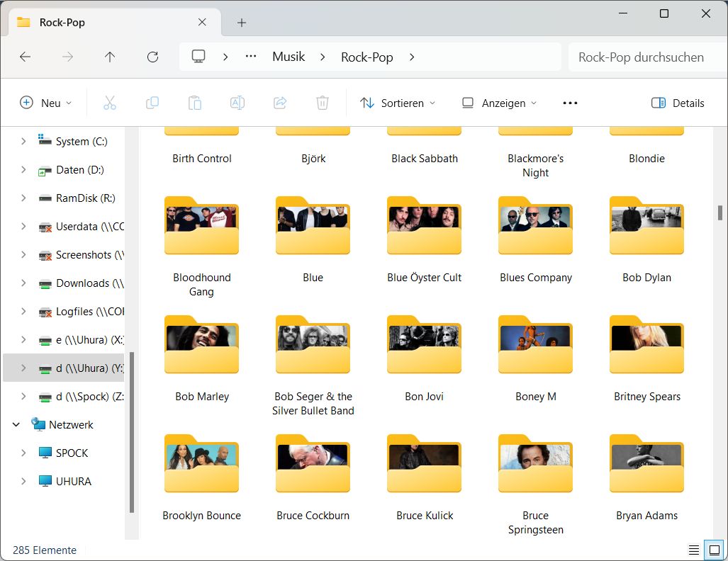Select the d (\\Uhura) (Y:) drive
Image resolution: width=728 pixels, height=561 pixels.
tap(64, 368)
